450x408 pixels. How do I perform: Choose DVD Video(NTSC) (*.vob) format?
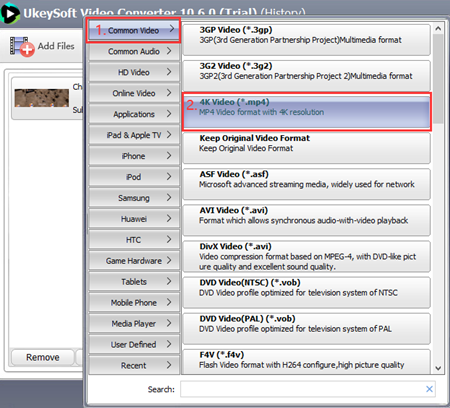[x=306, y=292]
